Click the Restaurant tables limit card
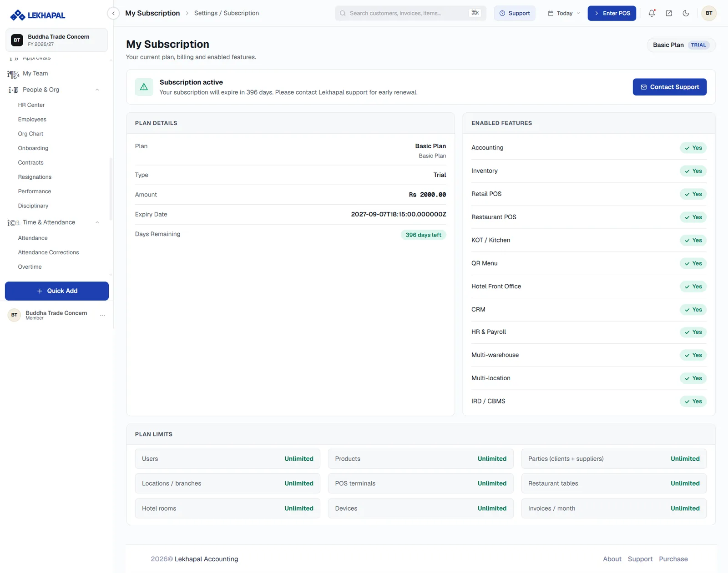The width and height of the screenshot is (728, 573). pyautogui.click(x=614, y=483)
